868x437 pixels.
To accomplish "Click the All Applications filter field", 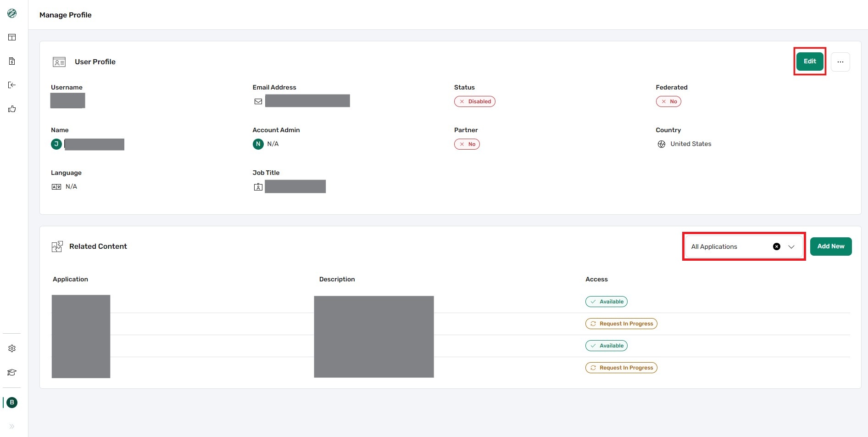I will [744, 247].
